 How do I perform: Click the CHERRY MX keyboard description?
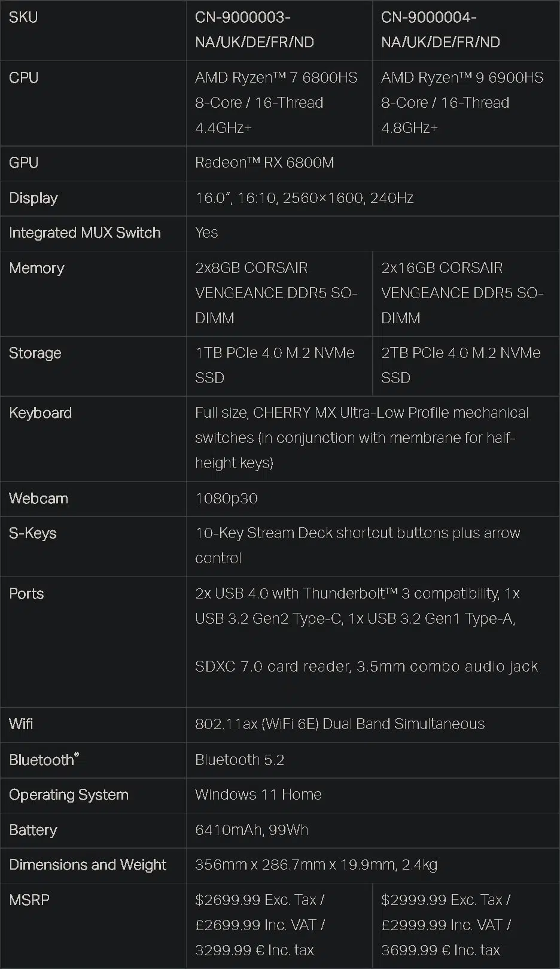pyautogui.click(x=361, y=438)
